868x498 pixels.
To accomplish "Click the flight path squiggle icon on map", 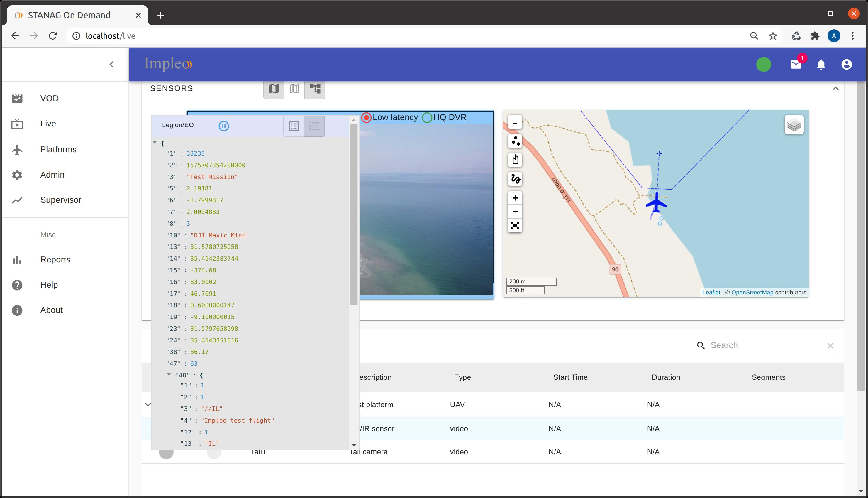I will (x=515, y=179).
